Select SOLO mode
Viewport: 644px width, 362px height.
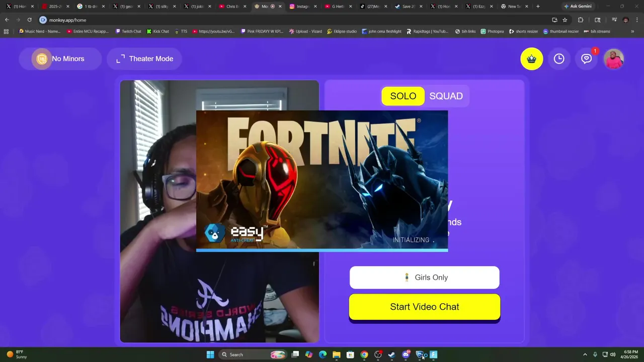tap(403, 96)
